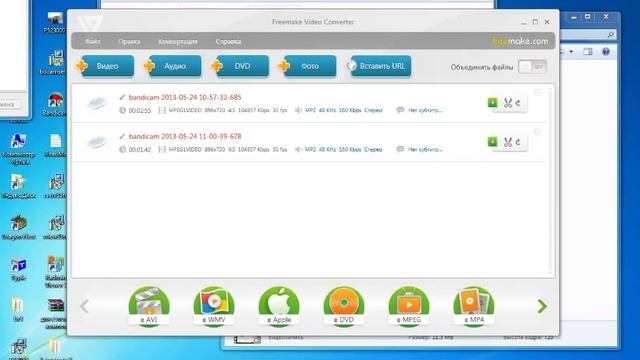Convert to MPEG format
The width and height of the screenshot is (640, 360).
(x=409, y=306)
